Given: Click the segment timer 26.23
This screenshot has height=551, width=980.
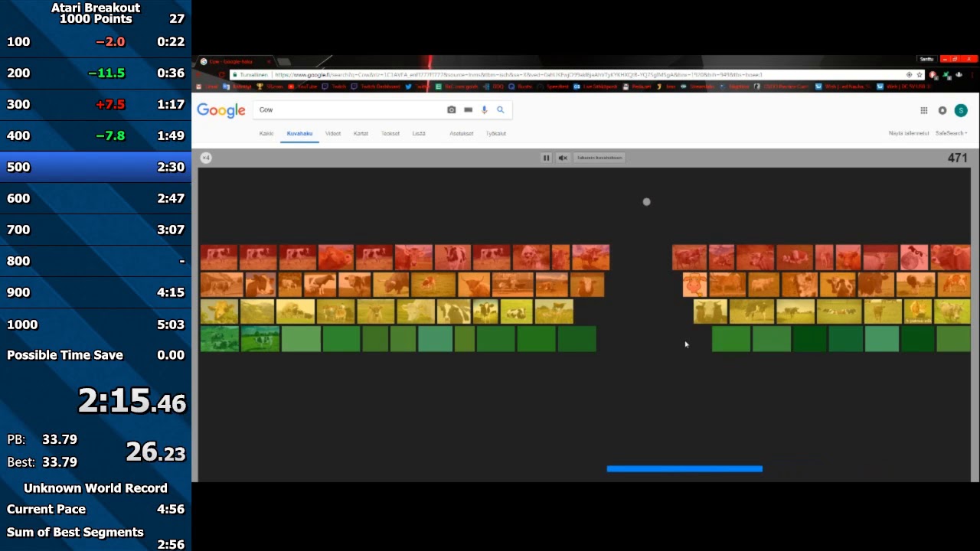Looking at the screenshot, I should click(x=155, y=452).
